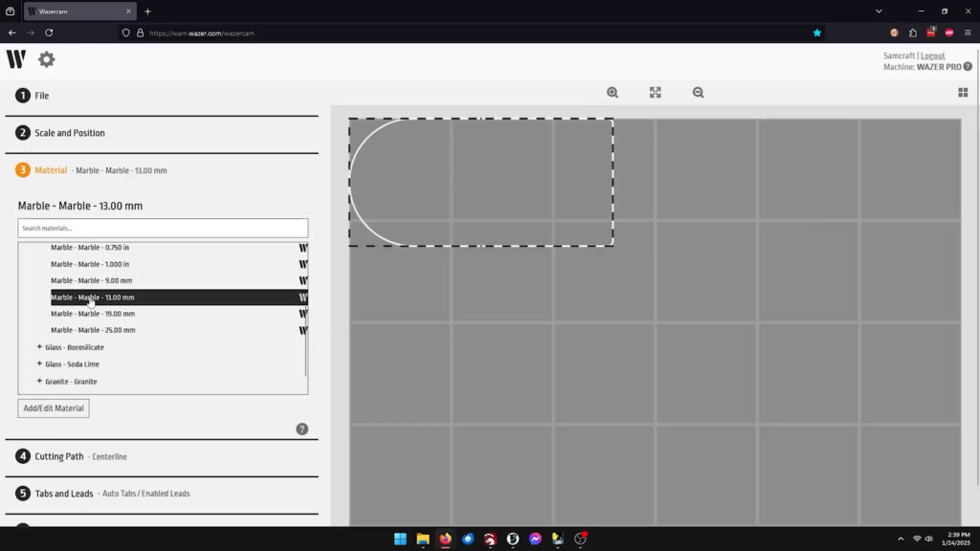The image size is (980, 551).
Task: Open a new browser tab
Action: click(x=147, y=11)
